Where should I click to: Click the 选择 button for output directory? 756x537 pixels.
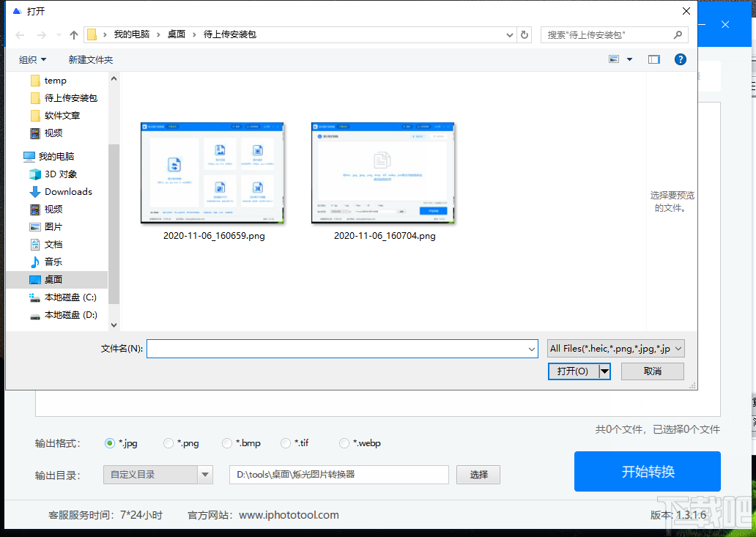(x=478, y=475)
